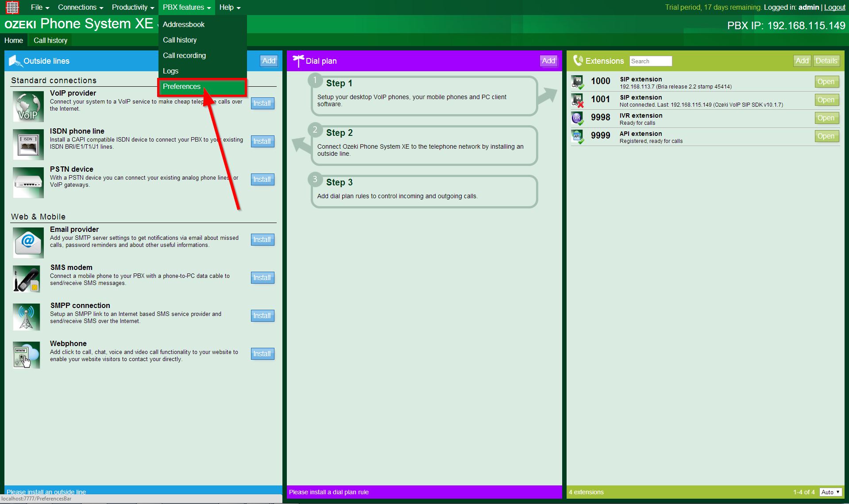Open API extension 9999
Viewport: 849px width, 504px height.
[x=826, y=136]
